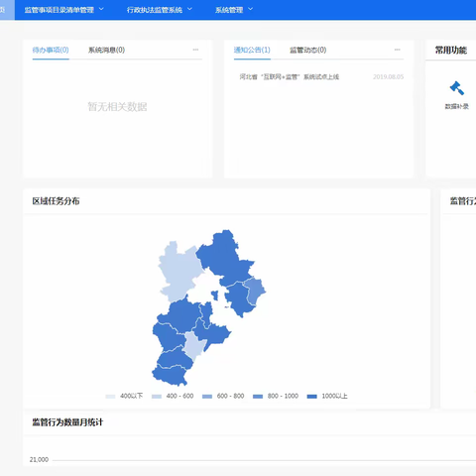Toggle the 800 - 1000 legend swatch

coord(258,397)
